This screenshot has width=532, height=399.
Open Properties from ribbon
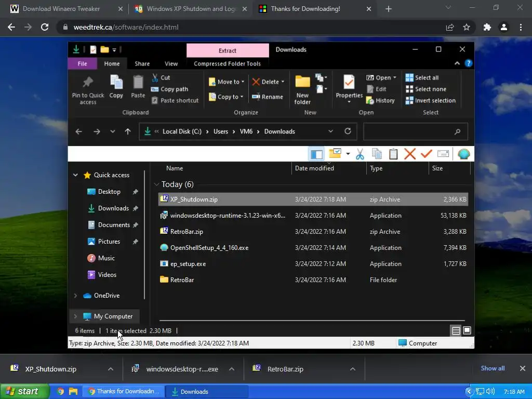pos(349,89)
